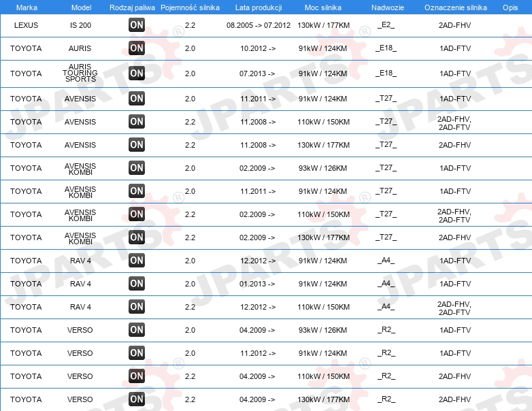This screenshot has width=532, height=411.
Task: Click the ON diesel icon for TOYOTA AURIS 10.2012
Action: pyautogui.click(x=136, y=48)
